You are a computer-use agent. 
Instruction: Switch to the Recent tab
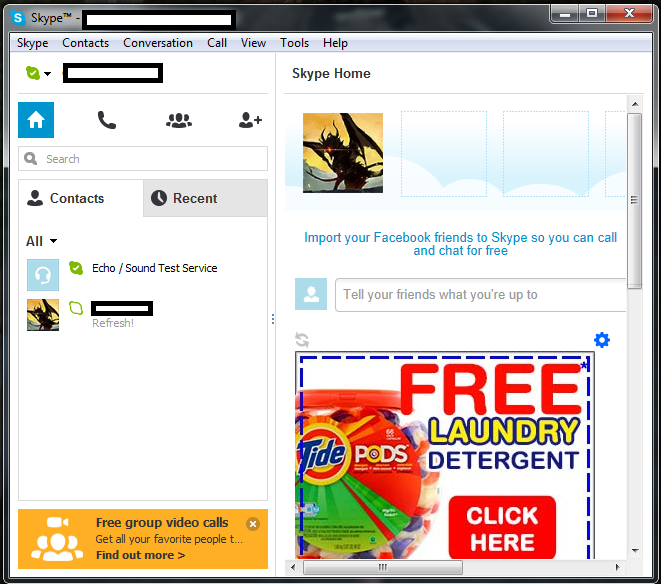(x=205, y=198)
